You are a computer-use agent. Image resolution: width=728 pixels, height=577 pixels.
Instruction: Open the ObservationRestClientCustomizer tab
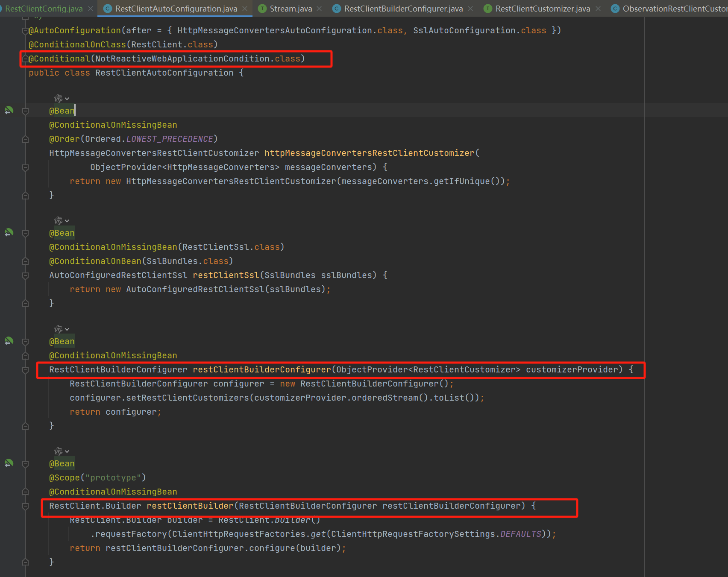(675, 9)
